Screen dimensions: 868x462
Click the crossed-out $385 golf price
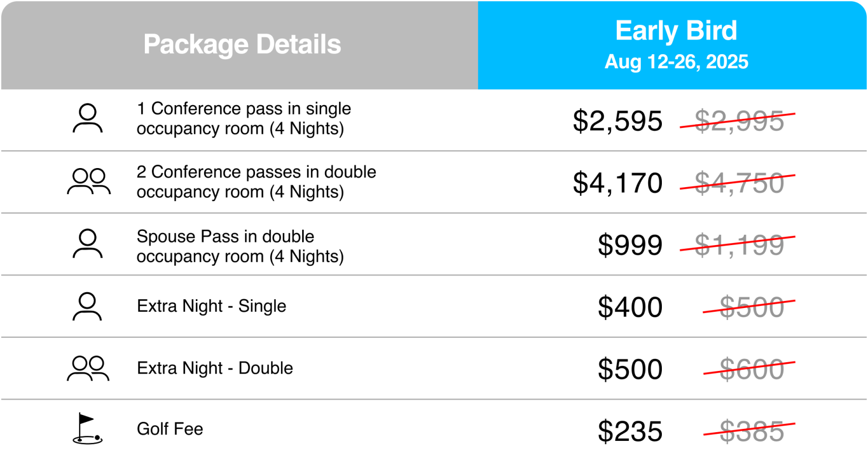click(750, 432)
